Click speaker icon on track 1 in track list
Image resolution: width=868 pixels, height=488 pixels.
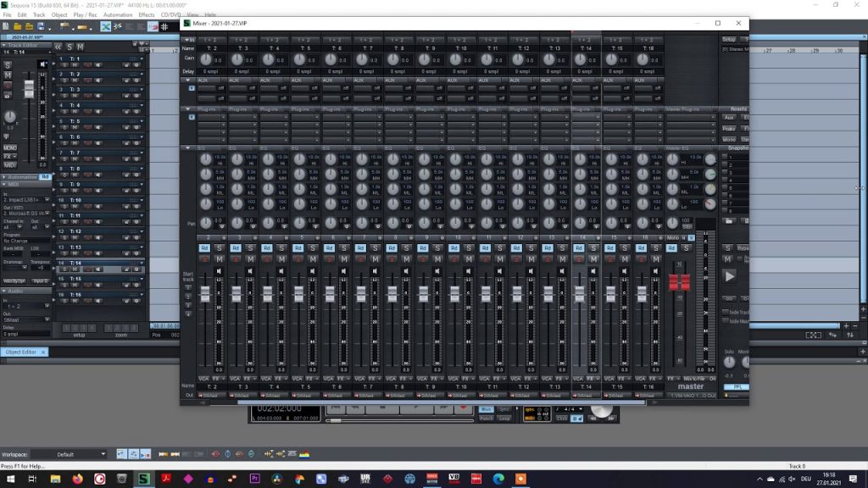click(98, 64)
